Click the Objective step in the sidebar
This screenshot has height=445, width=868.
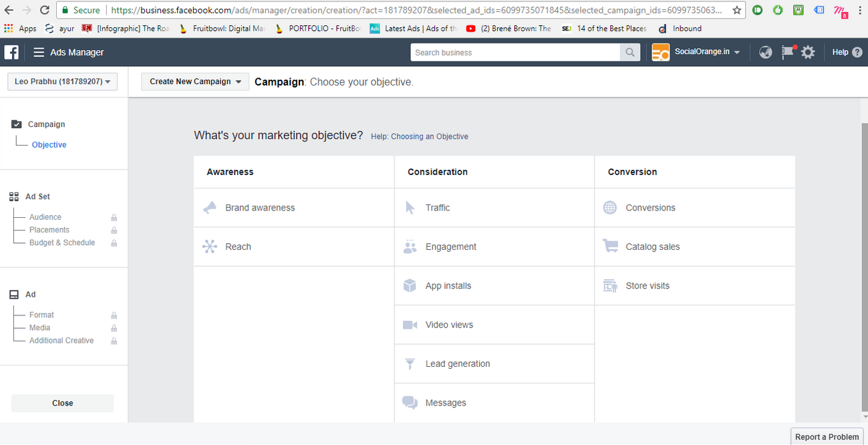pos(49,144)
